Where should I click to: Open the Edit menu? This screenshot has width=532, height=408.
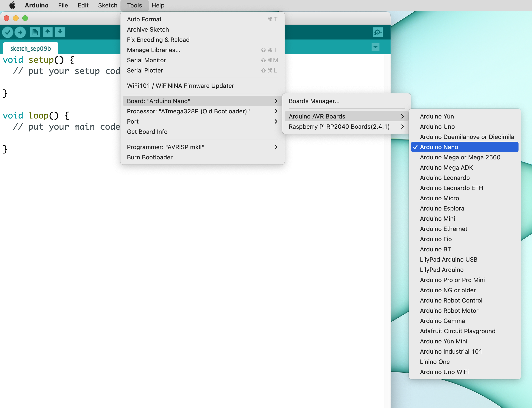pyautogui.click(x=83, y=5)
